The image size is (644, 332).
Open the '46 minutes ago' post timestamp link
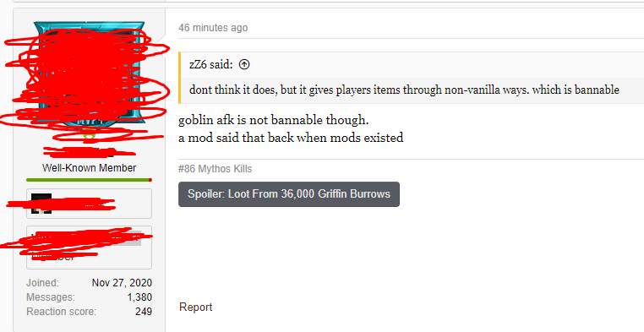click(213, 28)
